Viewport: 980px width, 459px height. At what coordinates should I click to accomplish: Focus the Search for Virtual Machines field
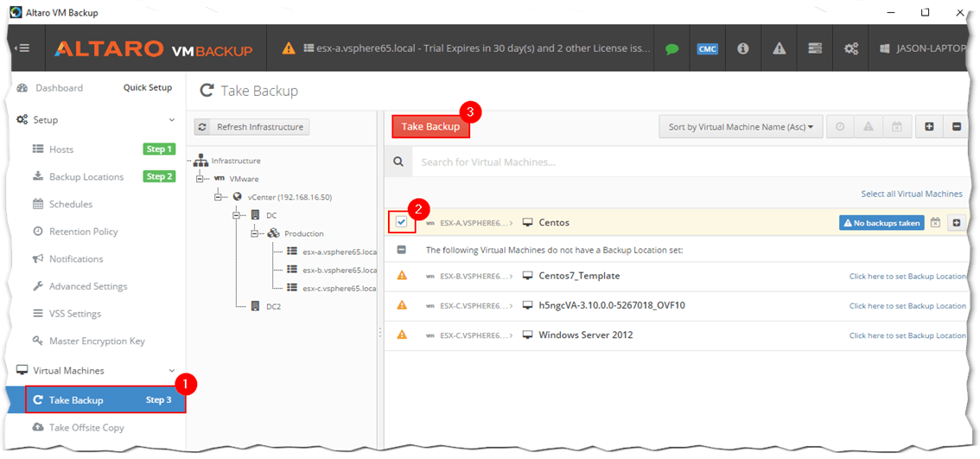(690, 162)
